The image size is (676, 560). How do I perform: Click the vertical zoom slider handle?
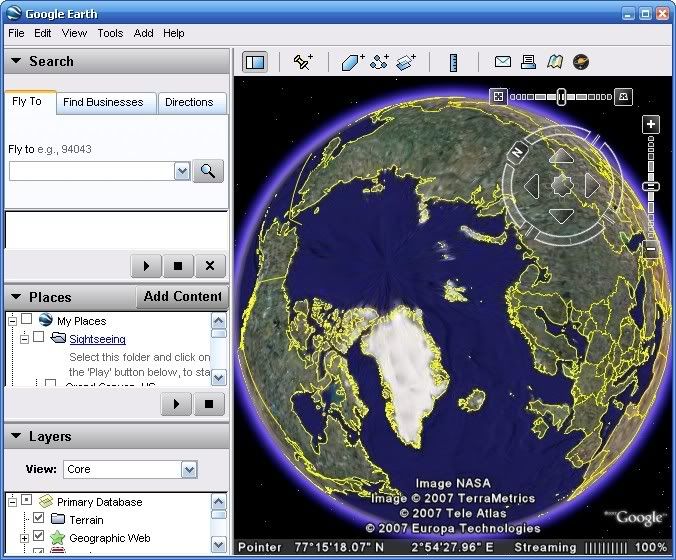click(651, 186)
